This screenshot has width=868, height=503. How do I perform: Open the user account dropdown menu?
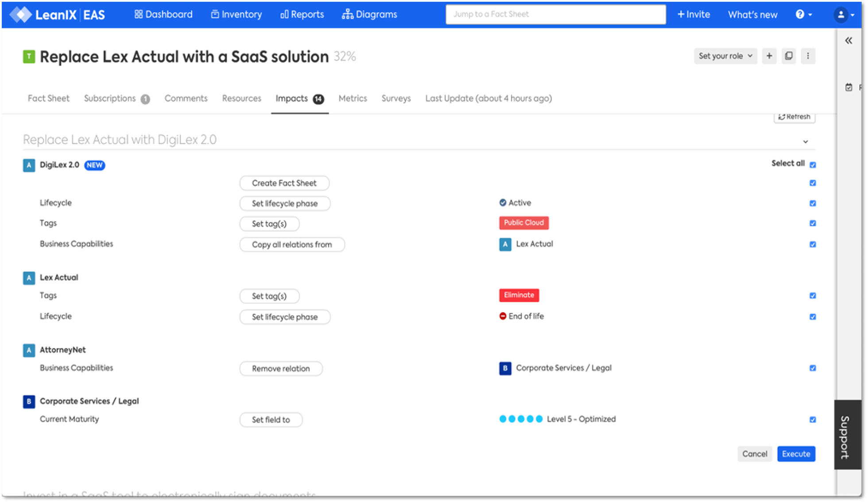pyautogui.click(x=844, y=15)
